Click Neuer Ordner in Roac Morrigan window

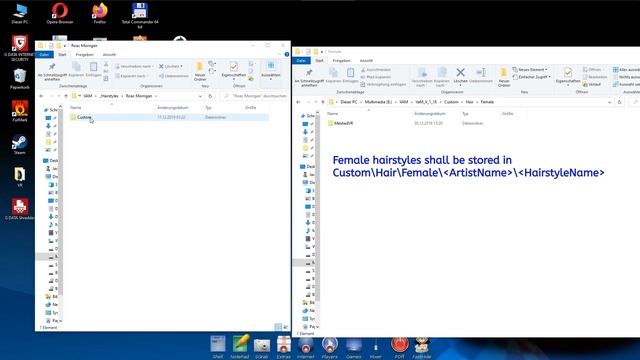coord(200,71)
